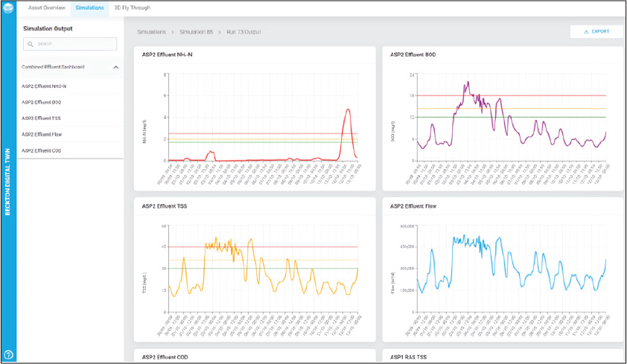Select ASP2 Effluent NH3-N in the sidebar

pos(49,86)
